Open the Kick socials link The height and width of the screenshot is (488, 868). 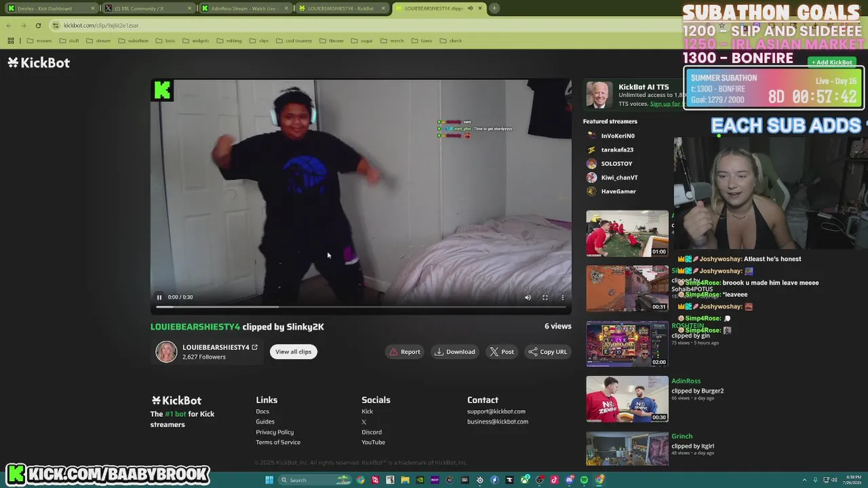367,411
